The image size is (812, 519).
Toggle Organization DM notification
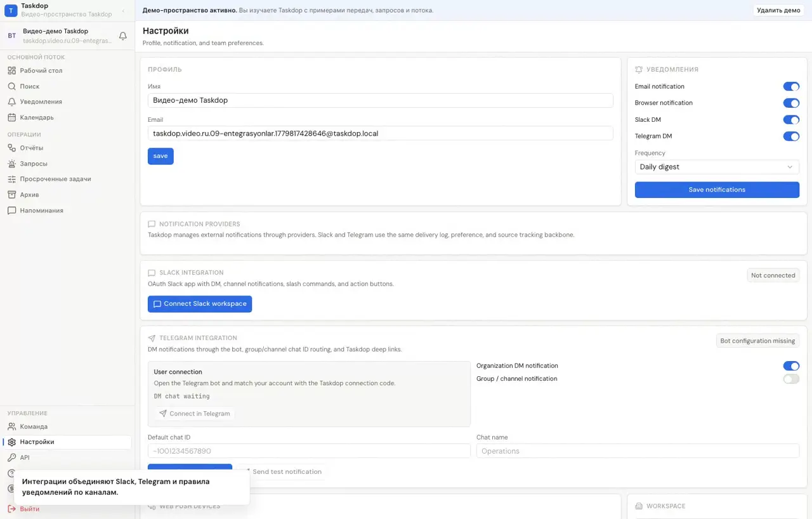point(791,365)
